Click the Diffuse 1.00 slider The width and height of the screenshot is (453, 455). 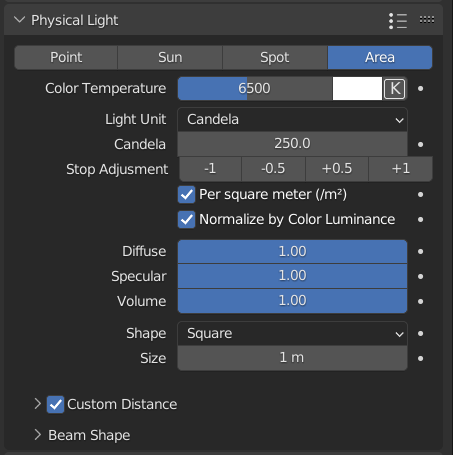[292, 252]
